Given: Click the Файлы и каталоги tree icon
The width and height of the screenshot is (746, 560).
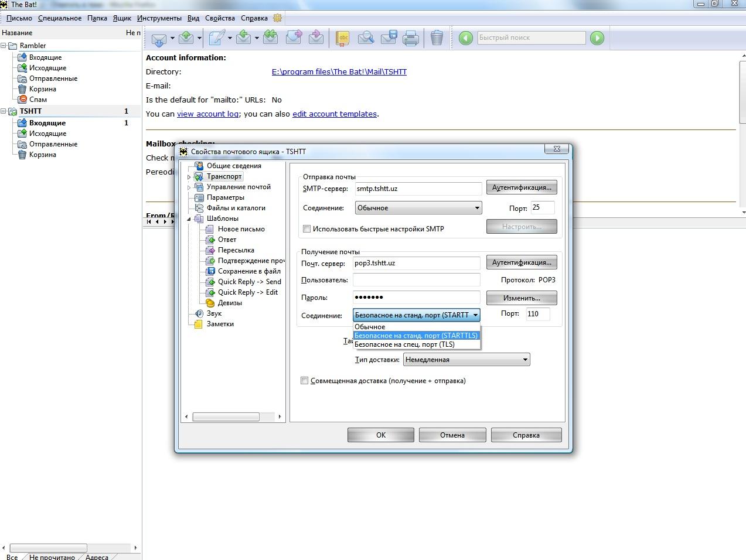Looking at the screenshot, I should (199, 208).
